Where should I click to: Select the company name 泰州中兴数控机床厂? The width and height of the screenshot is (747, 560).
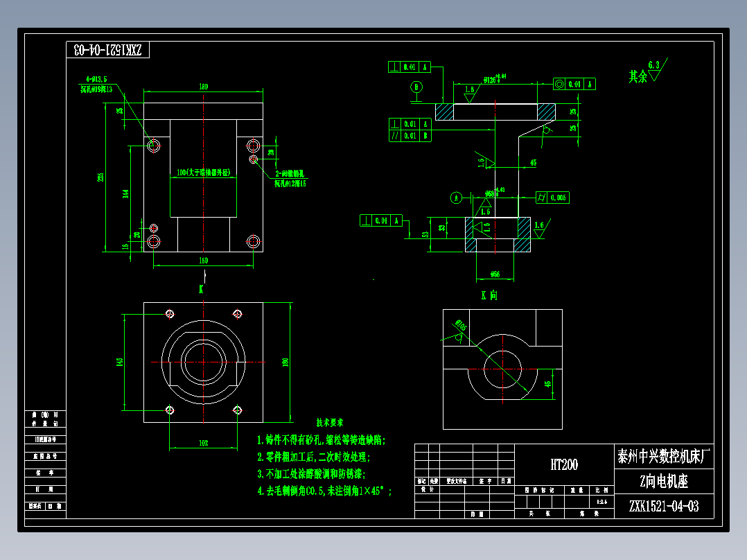coord(664,456)
